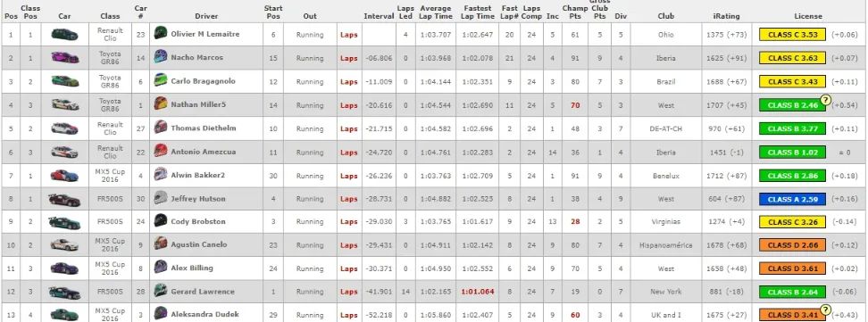868x322 pixels.
Task: Click the Fastest Lap Time column header
Action: click(x=477, y=12)
